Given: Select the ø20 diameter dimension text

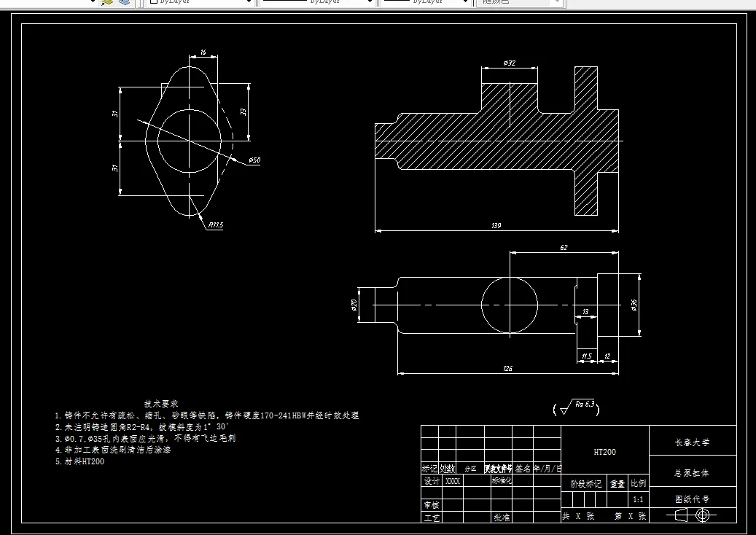Looking at the screenshot, I should tap(354, 305).
